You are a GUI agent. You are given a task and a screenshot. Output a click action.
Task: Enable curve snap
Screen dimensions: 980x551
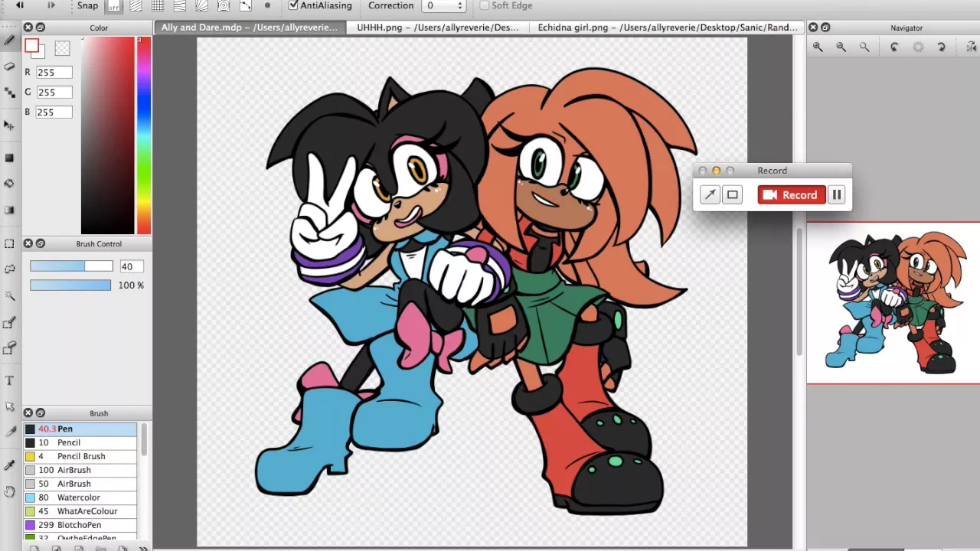point(246,6)
